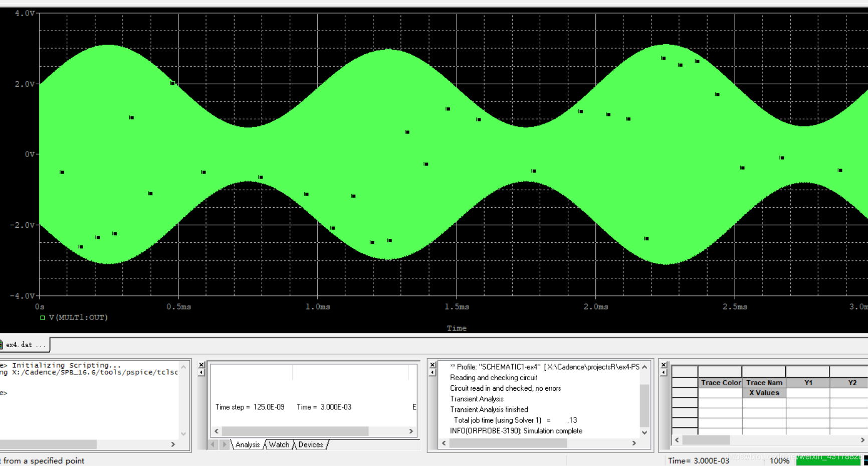Click the Simulation complete log line
This screenshot has width=868, height=466.
pos(516,431)
